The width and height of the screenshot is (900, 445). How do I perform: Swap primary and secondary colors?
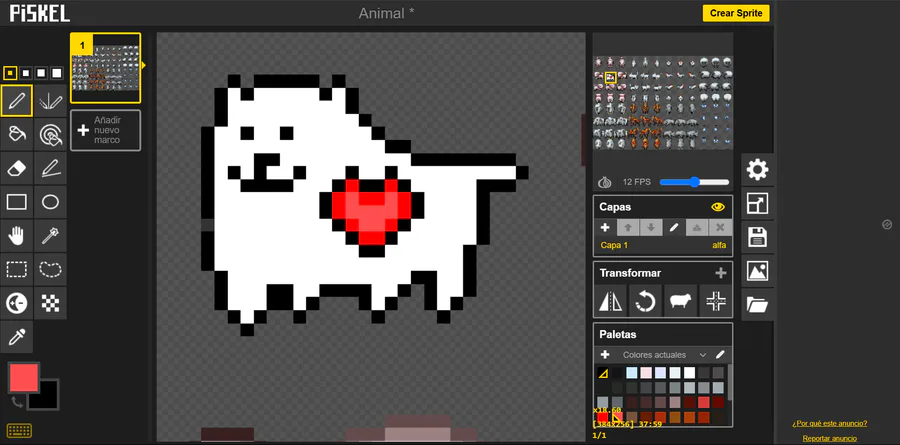coord(17,403)
